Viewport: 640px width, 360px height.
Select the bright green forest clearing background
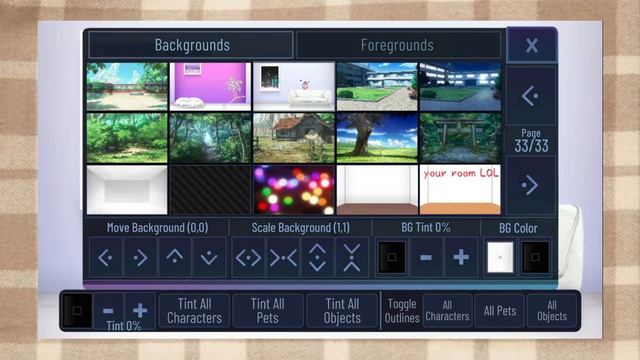pyautogui.click(x=127, y=138)
